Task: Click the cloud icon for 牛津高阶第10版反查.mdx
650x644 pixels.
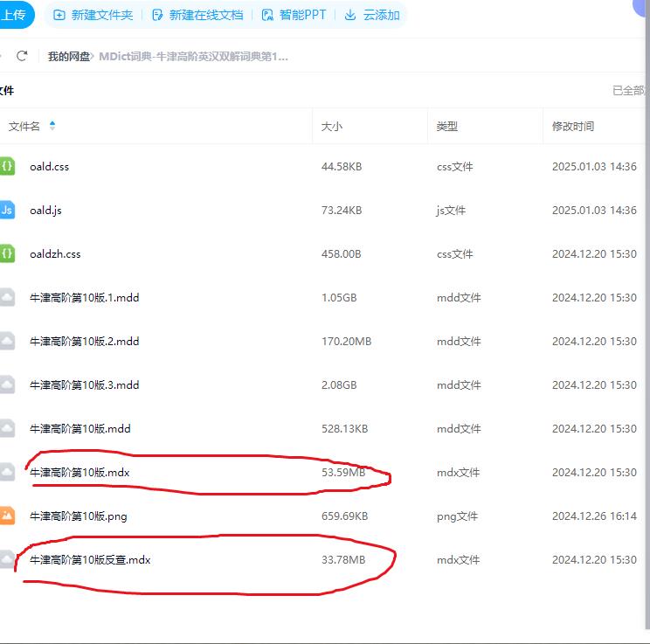Action: tap(7, 559)
